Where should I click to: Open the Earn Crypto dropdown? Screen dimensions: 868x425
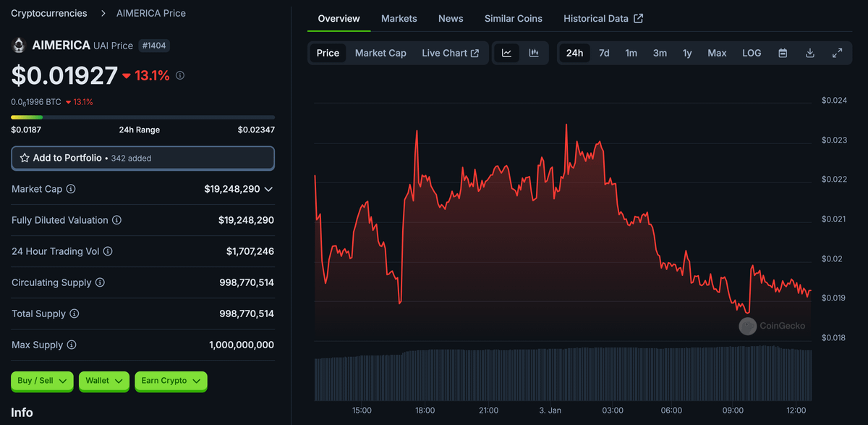pos(171,381)
